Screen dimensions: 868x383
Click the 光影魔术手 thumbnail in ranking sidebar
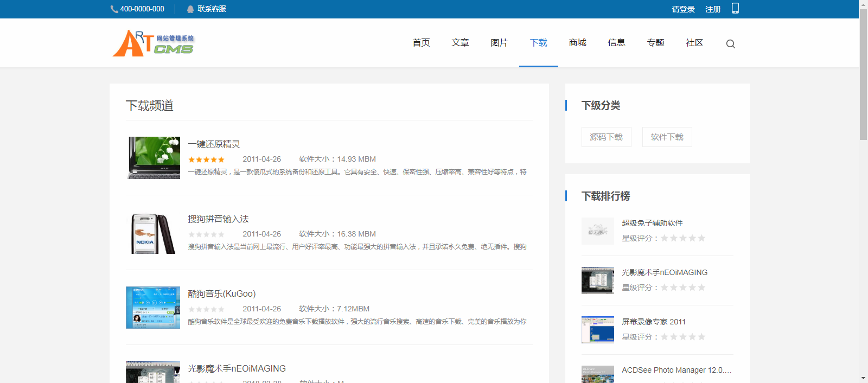(598, 280)
